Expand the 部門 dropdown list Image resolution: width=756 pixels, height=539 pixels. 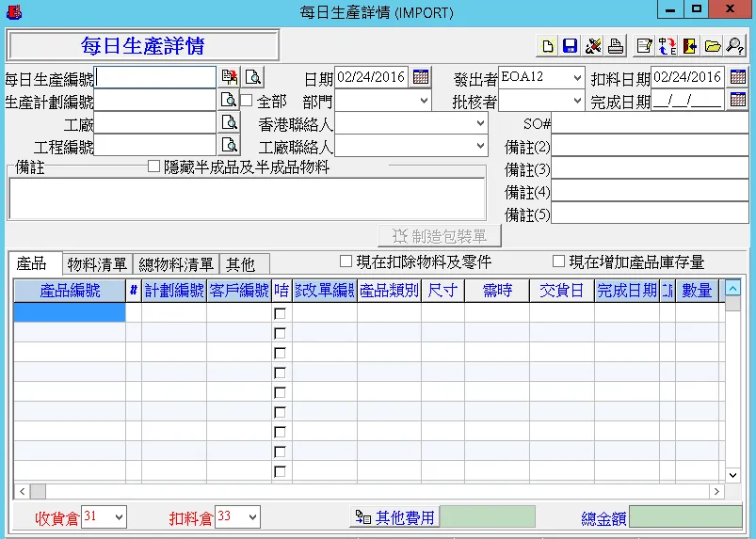[423, 101]
